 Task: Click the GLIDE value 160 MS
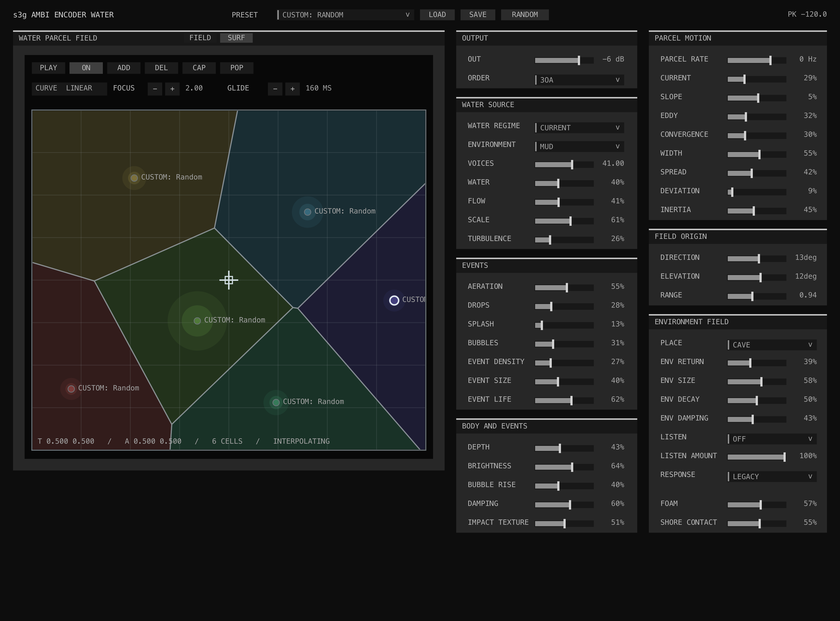(x=318, y=88)
